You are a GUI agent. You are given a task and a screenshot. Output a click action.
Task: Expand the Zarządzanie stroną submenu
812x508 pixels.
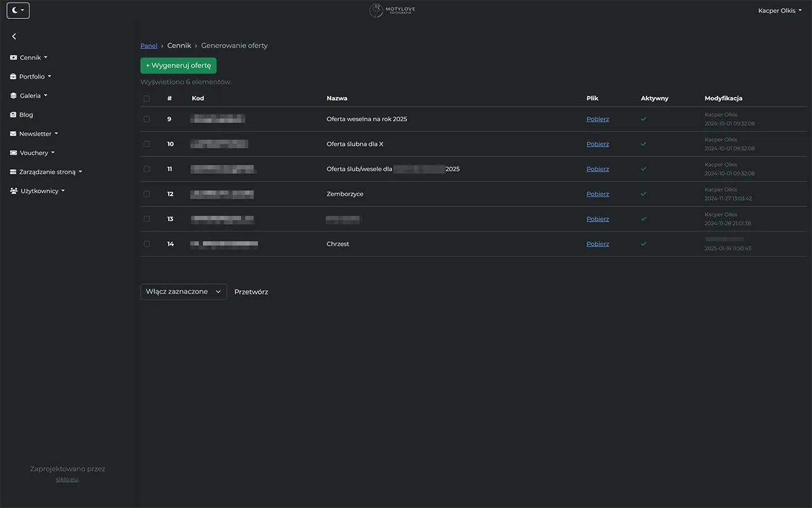[44, 171]
